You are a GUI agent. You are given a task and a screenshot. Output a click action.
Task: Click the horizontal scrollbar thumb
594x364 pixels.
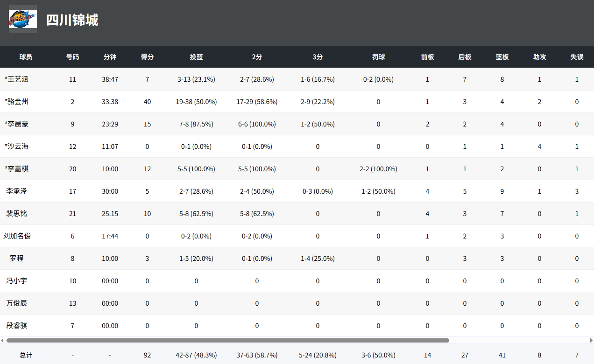coord(227,340)
